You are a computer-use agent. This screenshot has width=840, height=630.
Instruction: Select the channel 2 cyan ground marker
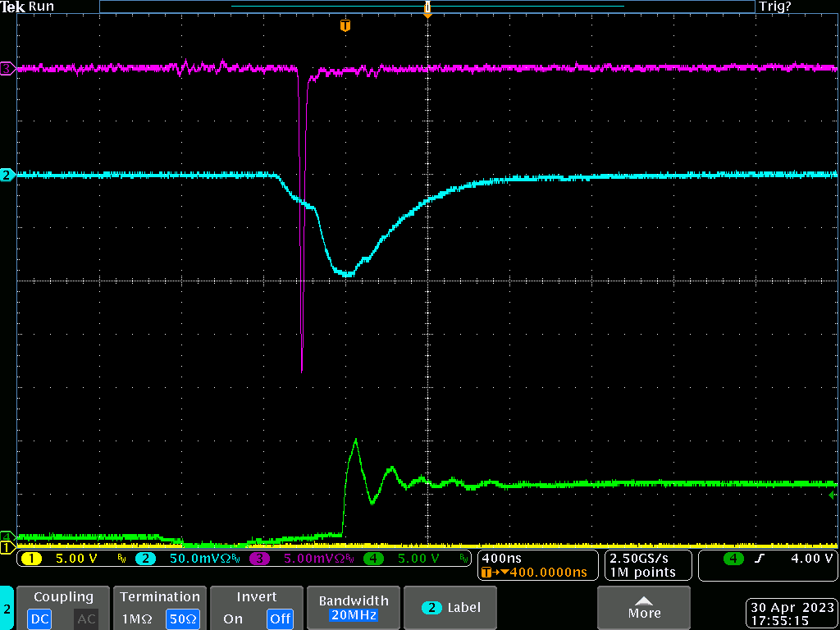pyautogui.click(x=7, y=175)
